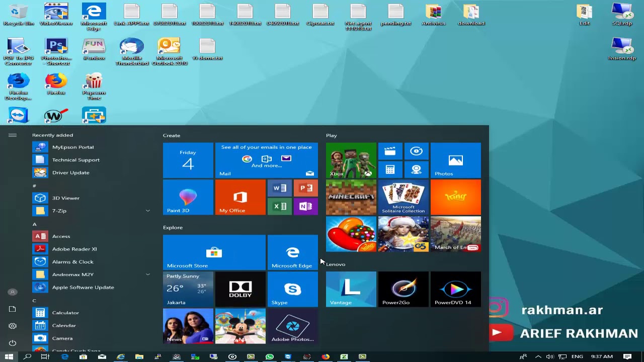The height and width of the screenshot is (362, 644).
Task: Open Task View on taskbar
Action: pos(45,357)
